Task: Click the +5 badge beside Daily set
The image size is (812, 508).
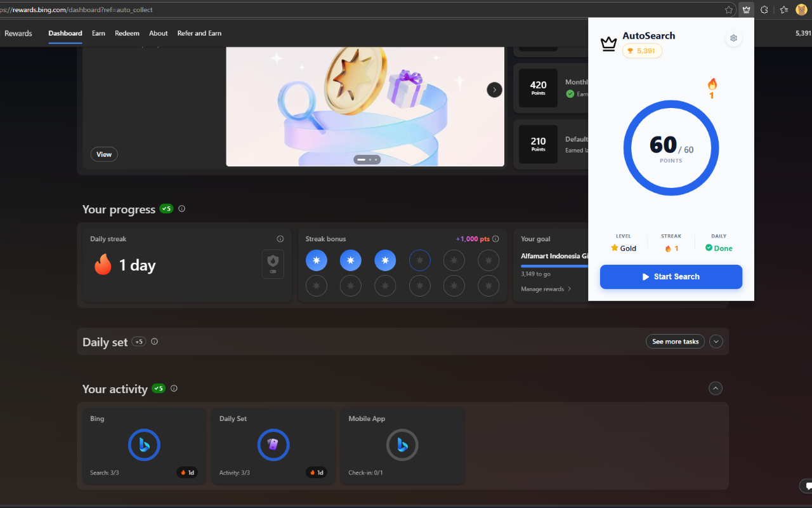Action: point(139,342)
